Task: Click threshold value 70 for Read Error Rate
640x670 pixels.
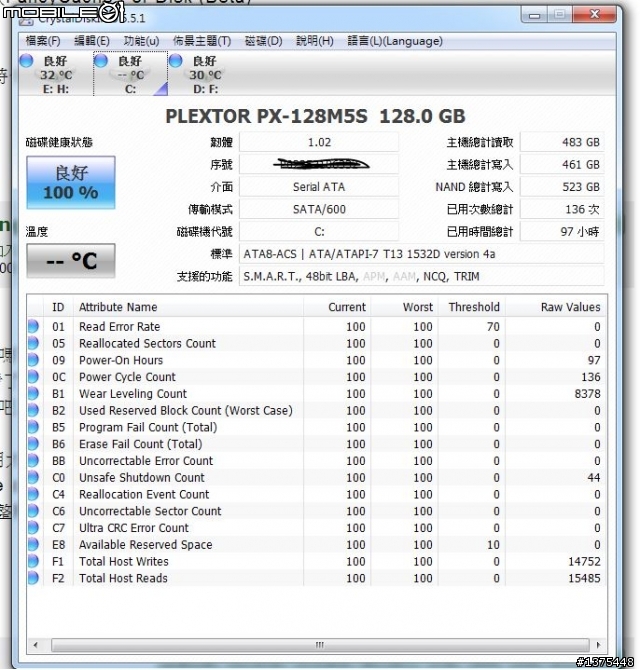Action: click(493, 327)
